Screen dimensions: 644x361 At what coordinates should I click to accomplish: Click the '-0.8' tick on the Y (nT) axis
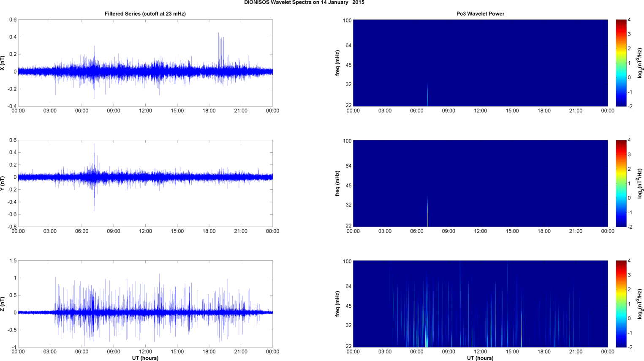pos(11,227)
